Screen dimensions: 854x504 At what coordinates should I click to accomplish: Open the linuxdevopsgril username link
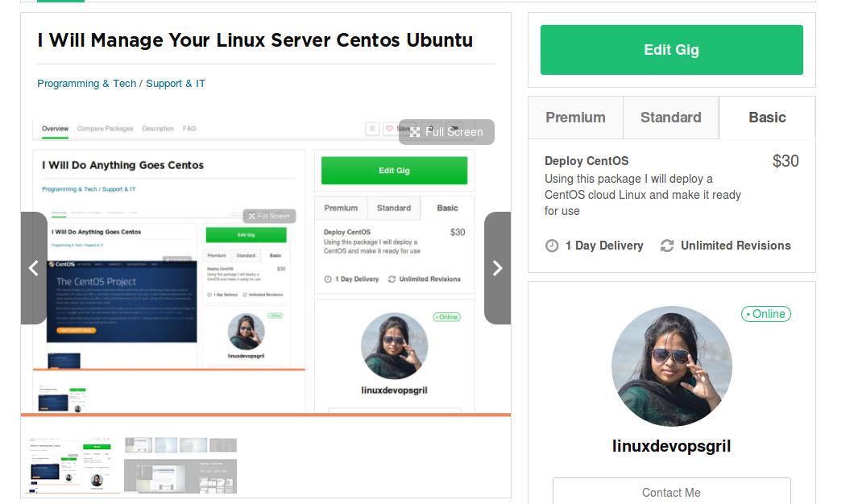pos(671,446)
